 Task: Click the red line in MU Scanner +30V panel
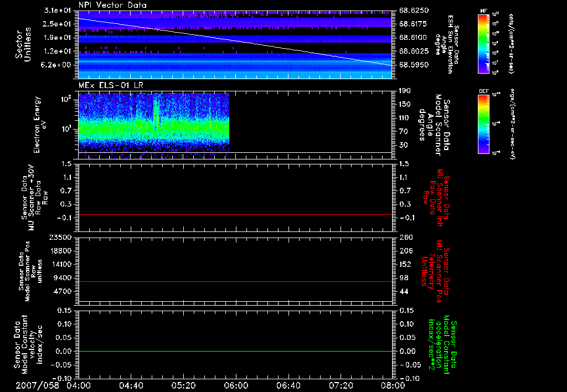[x=235, y=215]
